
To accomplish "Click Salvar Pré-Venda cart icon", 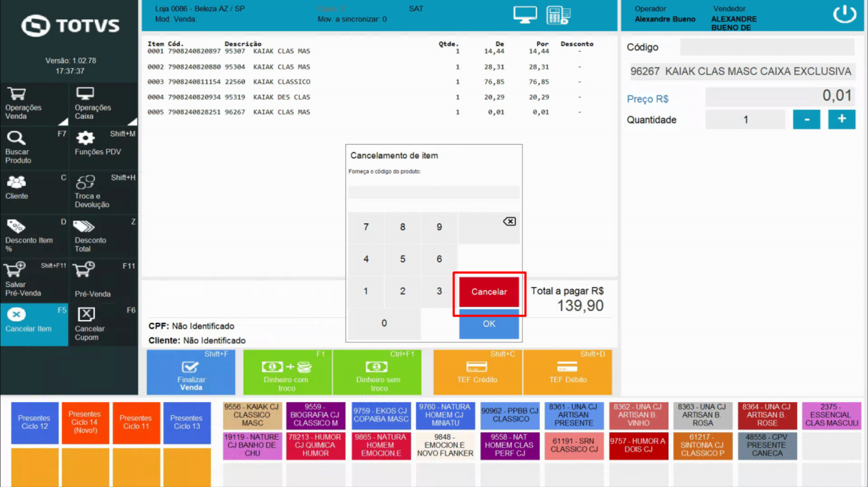I will coord(15,270).
